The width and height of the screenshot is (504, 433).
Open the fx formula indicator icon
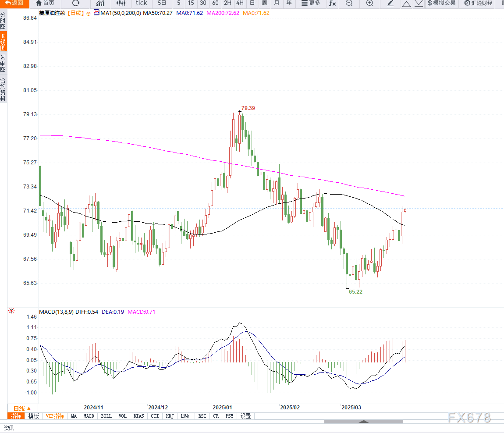click(x=332, y=3)
